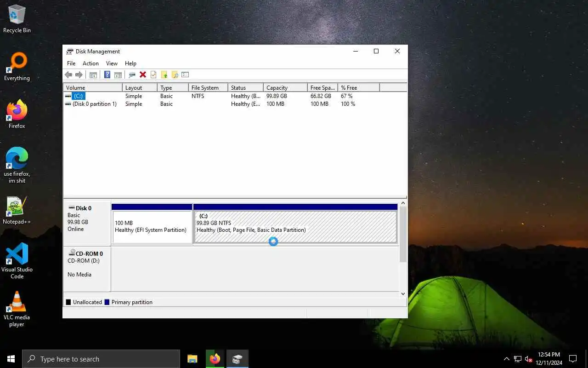Screen dimensions: 588x368
Task: Select the Disk 0 label panel
Action: pyautogui.click(x=87, y=223)
